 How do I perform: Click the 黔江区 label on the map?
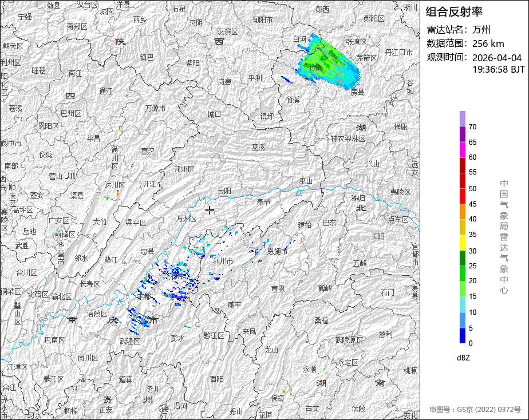click(x=214, y=335)
